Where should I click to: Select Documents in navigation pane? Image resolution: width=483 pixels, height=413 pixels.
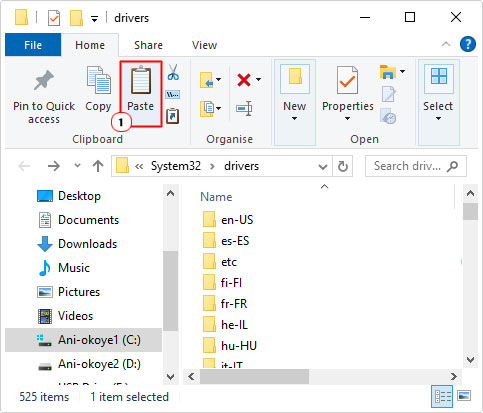78,220
